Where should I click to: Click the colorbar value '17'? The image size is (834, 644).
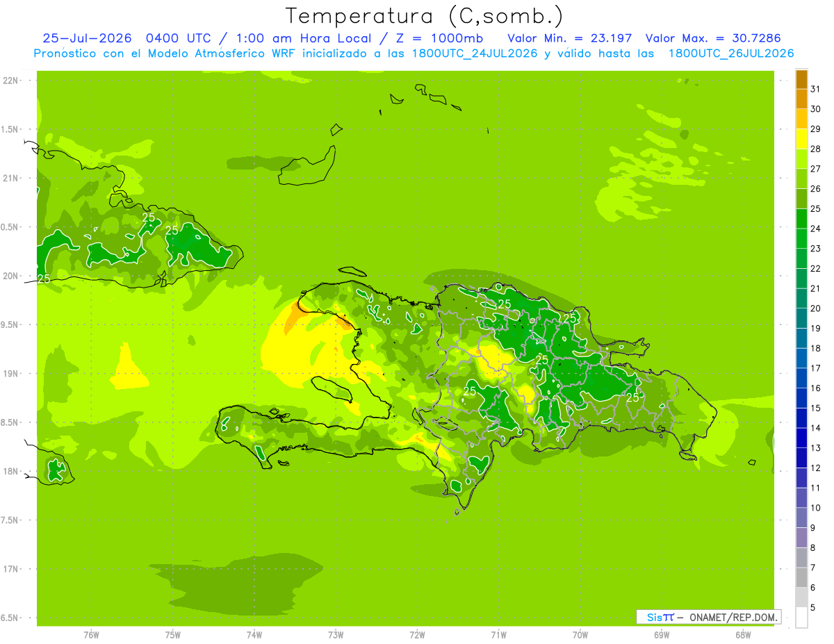tap(816, 368)
